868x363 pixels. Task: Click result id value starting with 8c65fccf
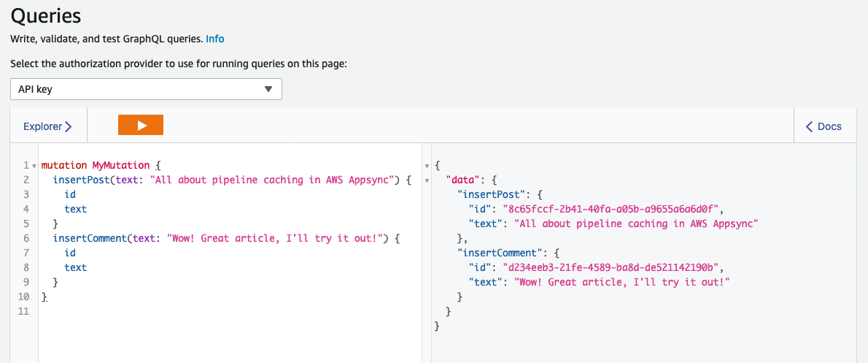(610, 209)
